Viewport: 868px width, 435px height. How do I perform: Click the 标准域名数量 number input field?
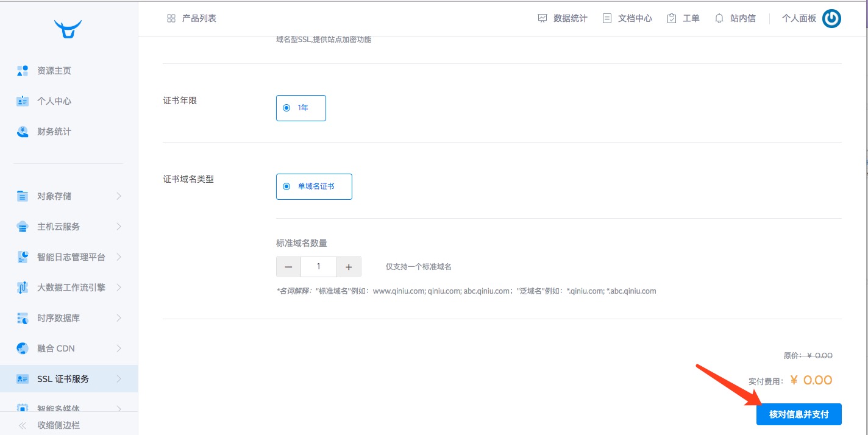coord(318,267)
